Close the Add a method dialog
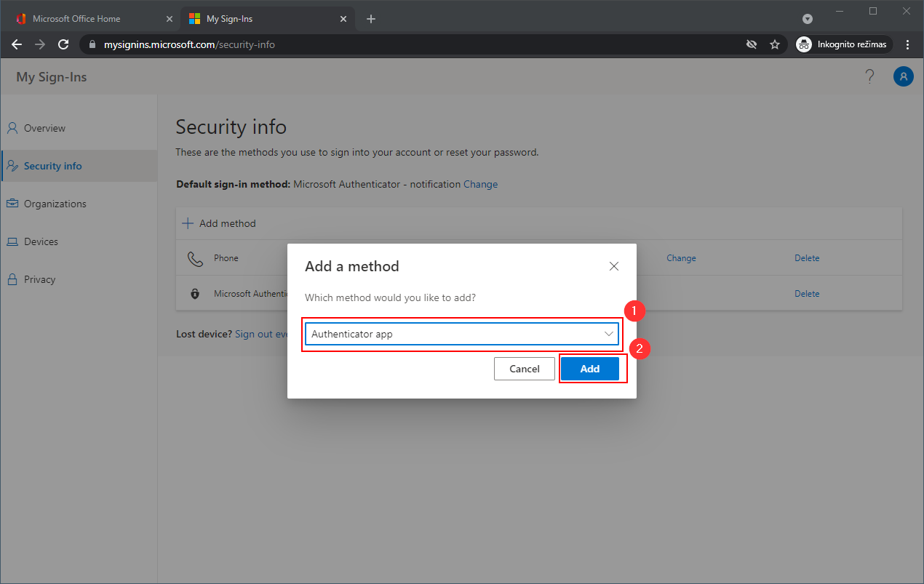The image size is (924, 584). pyautogui.click(x=614, y=266)
